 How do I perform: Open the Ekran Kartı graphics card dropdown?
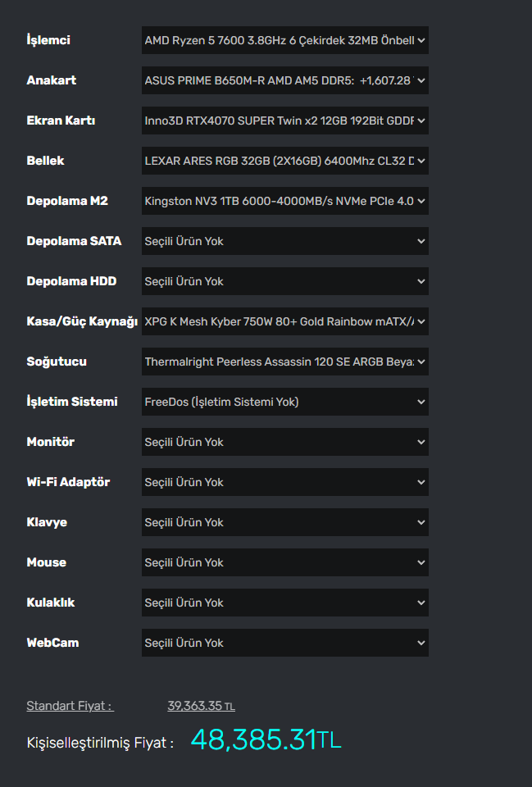284,121
